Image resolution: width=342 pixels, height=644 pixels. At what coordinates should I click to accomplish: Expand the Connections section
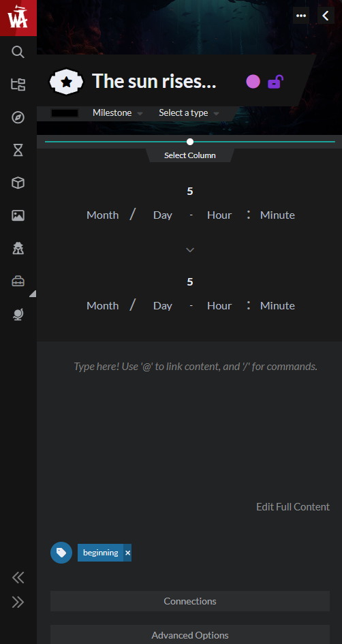tap(189, 601)
